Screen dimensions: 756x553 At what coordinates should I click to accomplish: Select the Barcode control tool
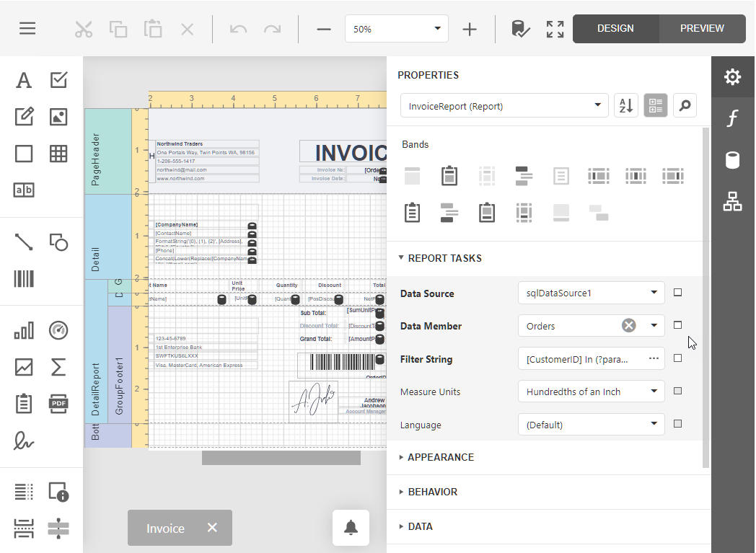pos(24,278)
